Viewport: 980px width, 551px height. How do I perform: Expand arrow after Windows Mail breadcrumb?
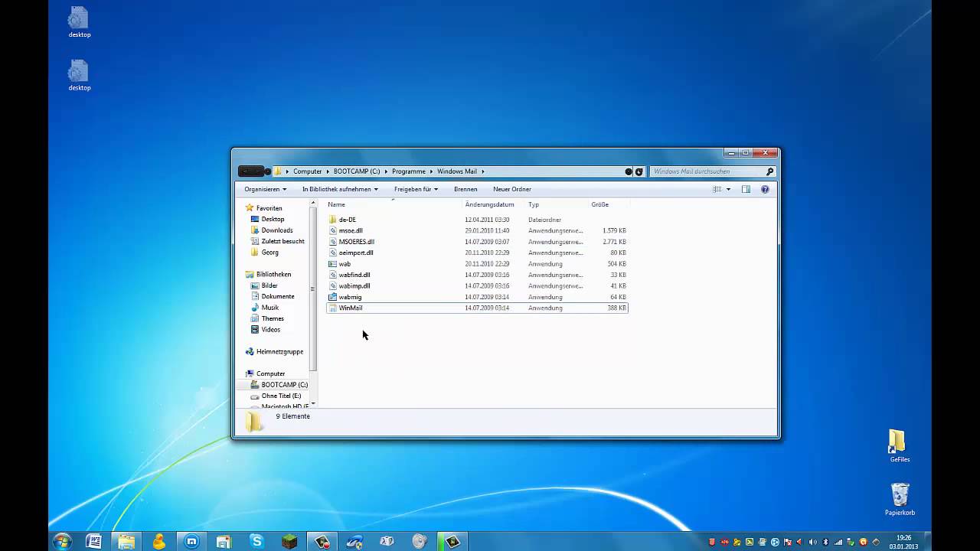483,171
